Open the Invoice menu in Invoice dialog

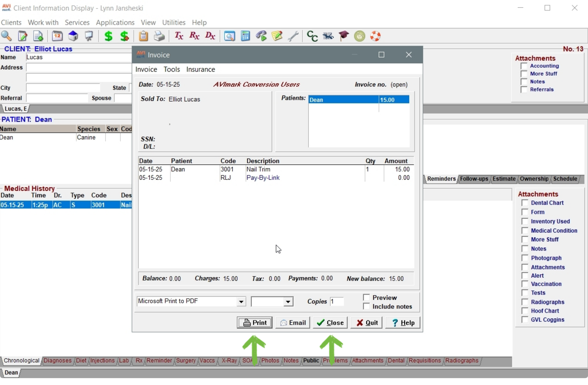[146, 69]
